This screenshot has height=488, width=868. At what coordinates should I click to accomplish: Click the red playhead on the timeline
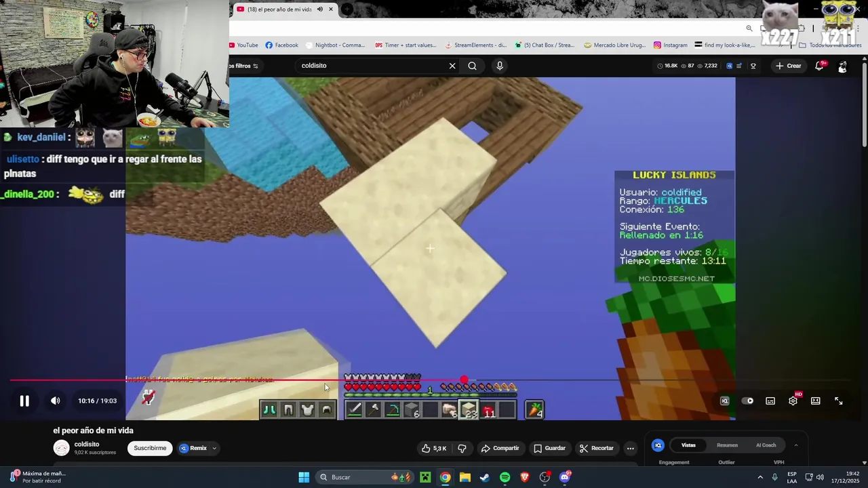coord(464,380)
